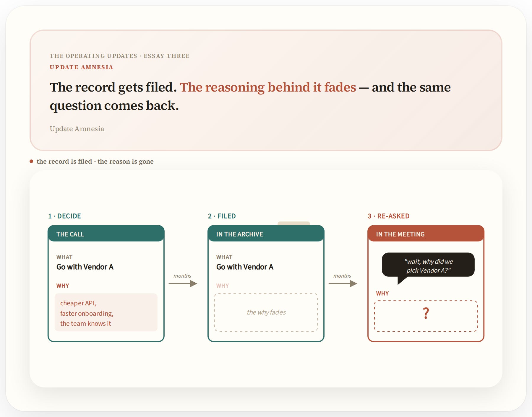Screen dimensions: 532x417
Task: Click the gray 'Update Amnesia' subtitle
Action: point(77,129)
